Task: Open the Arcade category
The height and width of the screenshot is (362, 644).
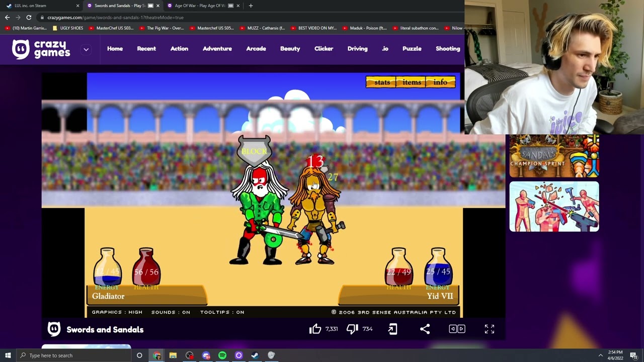Action: pos(256,49)
